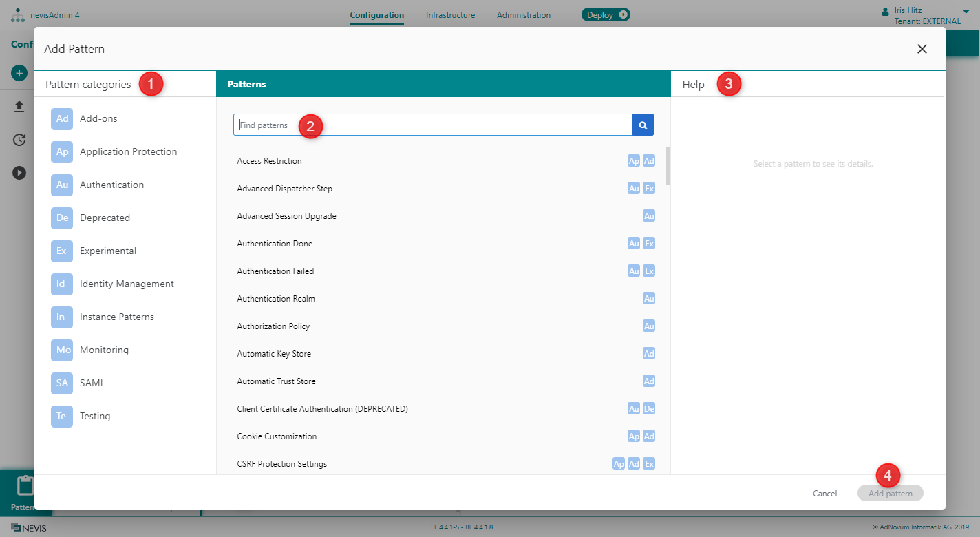Select the Instance Patterns 'In' category icon
The width and height of the screenshot is (980, 537).
[x=62, y=317]
